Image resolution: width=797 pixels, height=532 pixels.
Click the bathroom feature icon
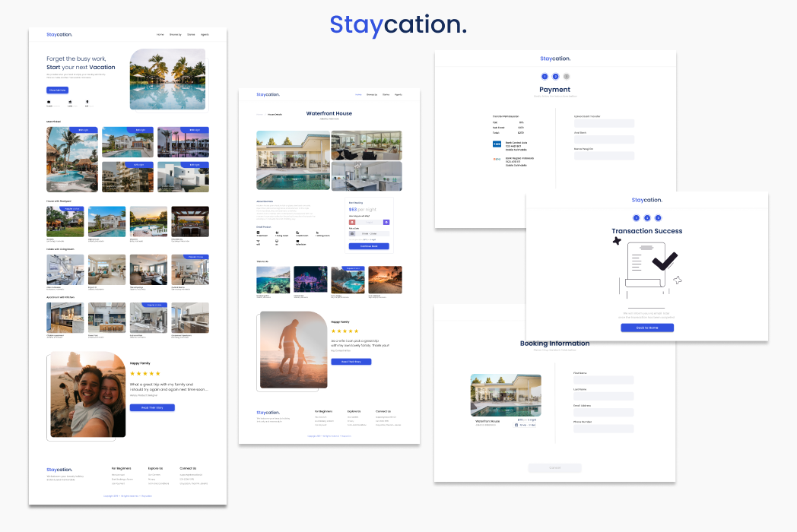tap(297, 233)
